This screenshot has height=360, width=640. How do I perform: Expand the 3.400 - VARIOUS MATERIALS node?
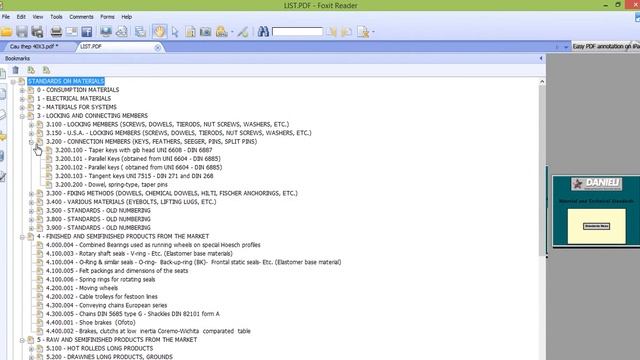31,202
